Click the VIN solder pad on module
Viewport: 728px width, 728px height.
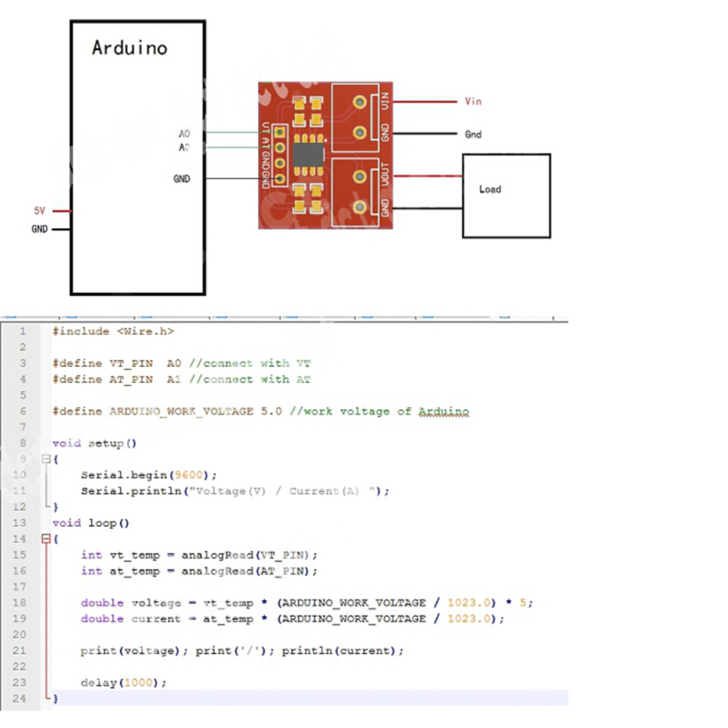[359, 102]
